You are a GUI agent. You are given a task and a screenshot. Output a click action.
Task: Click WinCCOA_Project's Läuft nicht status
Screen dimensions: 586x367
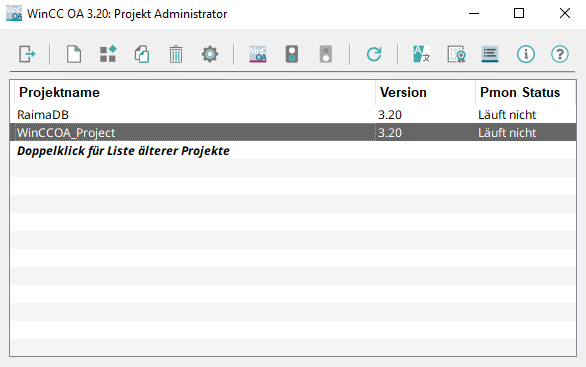(507, 132)
